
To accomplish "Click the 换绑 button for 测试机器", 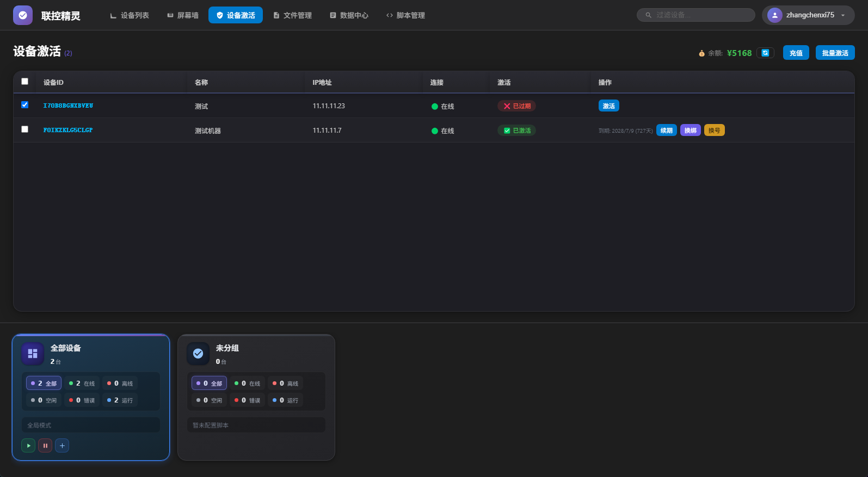I will tap(691, 131).
